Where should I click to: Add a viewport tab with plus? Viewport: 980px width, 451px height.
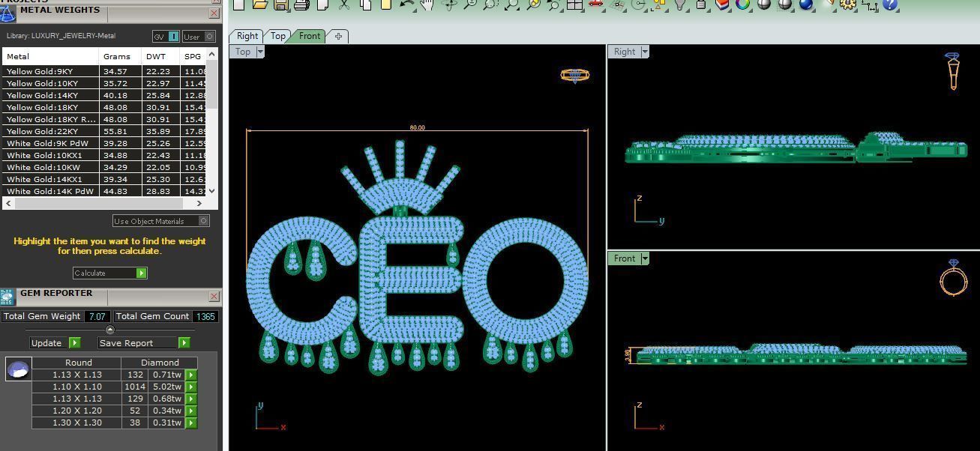point(338,36)
